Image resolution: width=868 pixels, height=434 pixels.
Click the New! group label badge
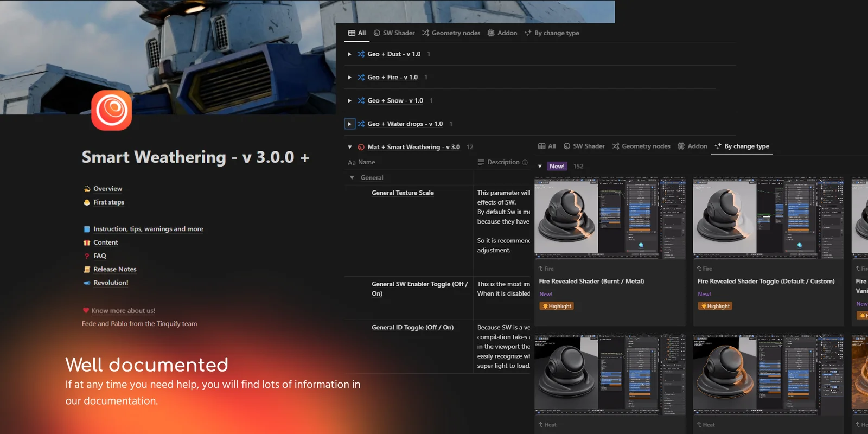(x=557, y=167)
